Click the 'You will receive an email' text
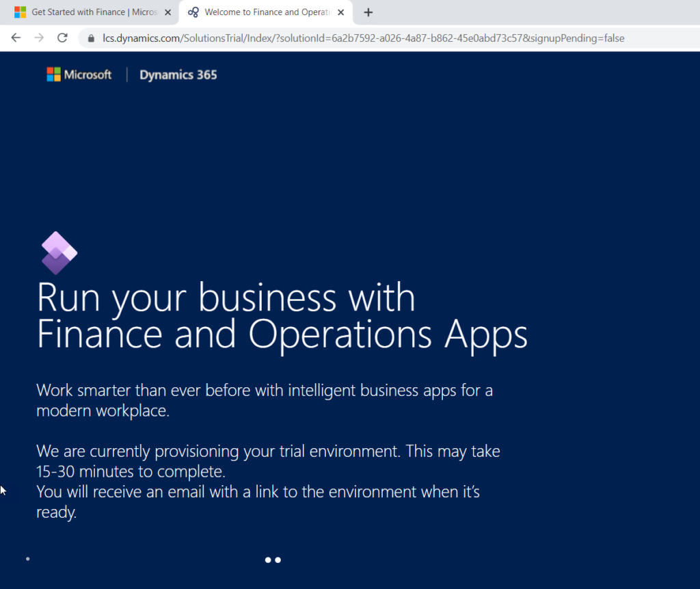 pyautogui.click(x=120, y=492)
